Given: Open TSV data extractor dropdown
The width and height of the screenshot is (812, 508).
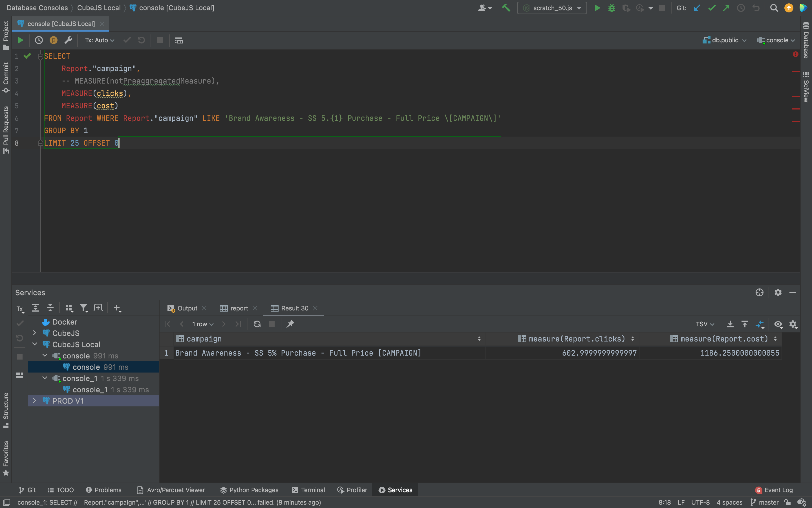Looking at the screenshot, I should point(705,324).
